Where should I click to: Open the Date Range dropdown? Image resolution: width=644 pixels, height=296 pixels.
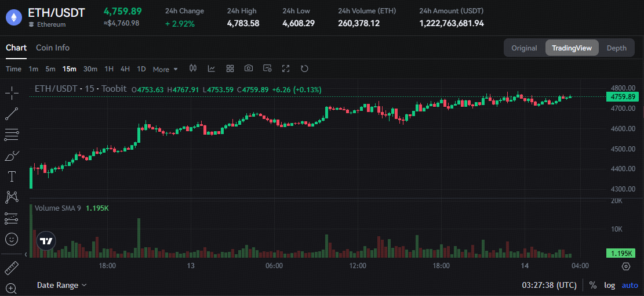(61, 285)
